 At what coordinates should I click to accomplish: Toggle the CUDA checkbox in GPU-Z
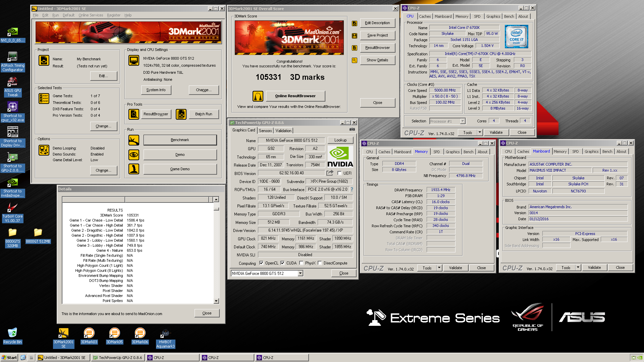282,263
